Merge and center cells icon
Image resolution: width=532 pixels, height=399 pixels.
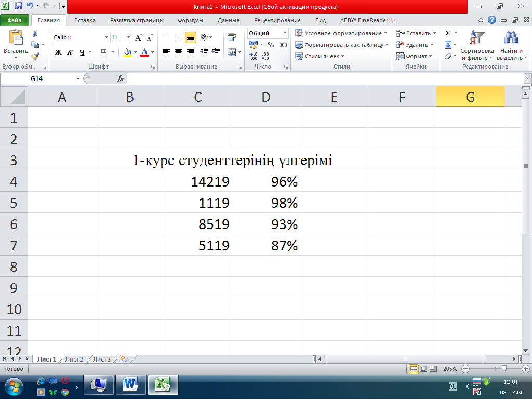pyautogui.click(x=232, y=52)
